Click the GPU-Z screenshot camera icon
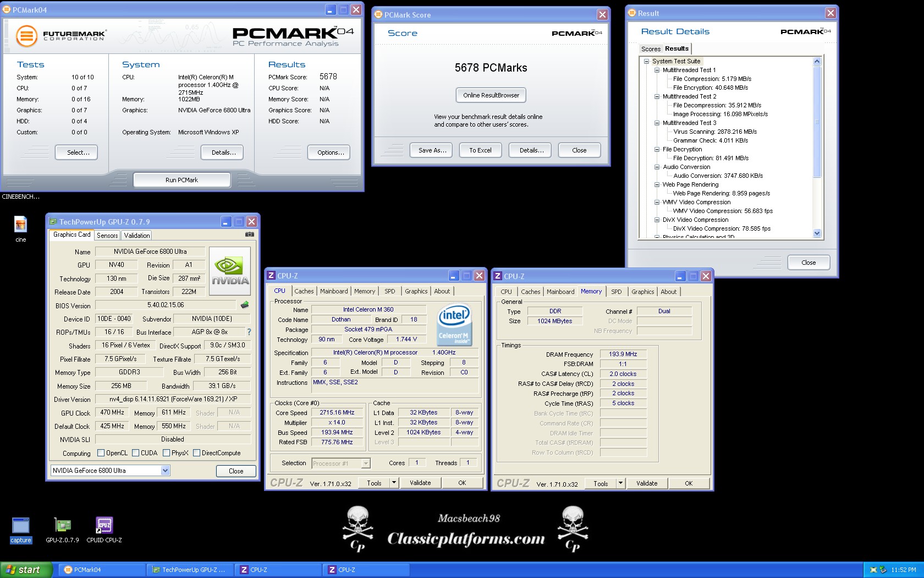The image size is (924, 578). click(x=249, y=234)
